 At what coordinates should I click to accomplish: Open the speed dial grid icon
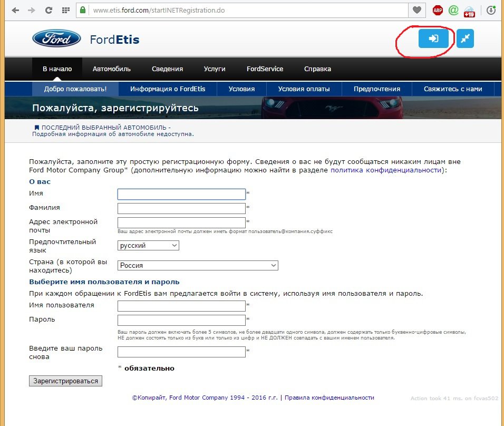[66, 11]
